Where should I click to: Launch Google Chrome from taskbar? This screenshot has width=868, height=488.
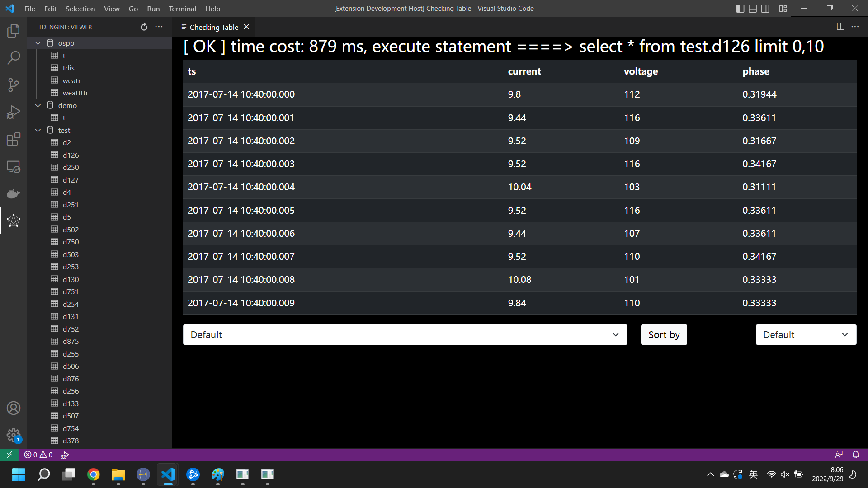(94, 474)
